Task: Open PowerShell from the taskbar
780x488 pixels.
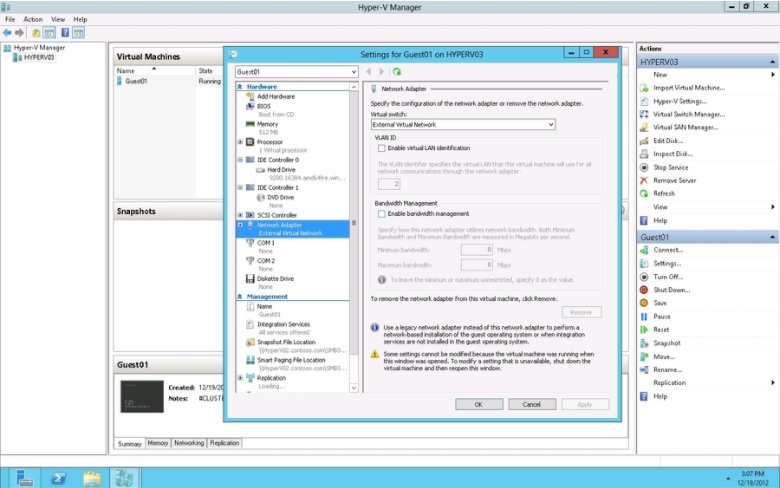Action: tap(58, 478)
